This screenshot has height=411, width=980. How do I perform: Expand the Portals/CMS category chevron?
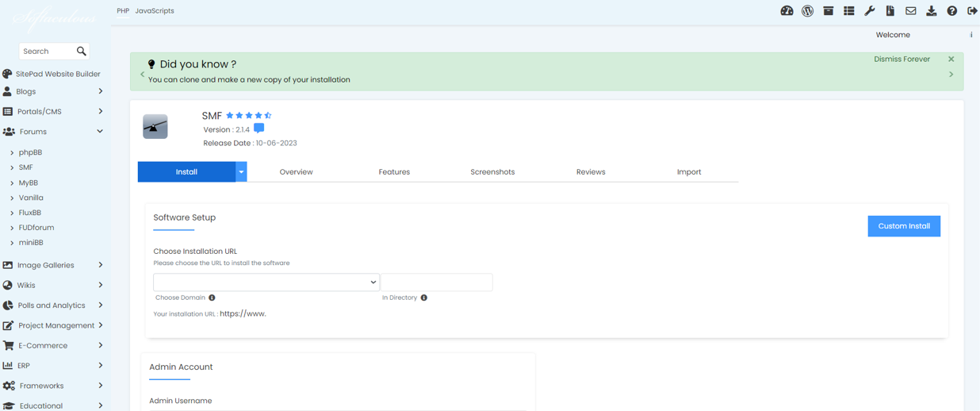pyautogui.click(x=101, y=112)
